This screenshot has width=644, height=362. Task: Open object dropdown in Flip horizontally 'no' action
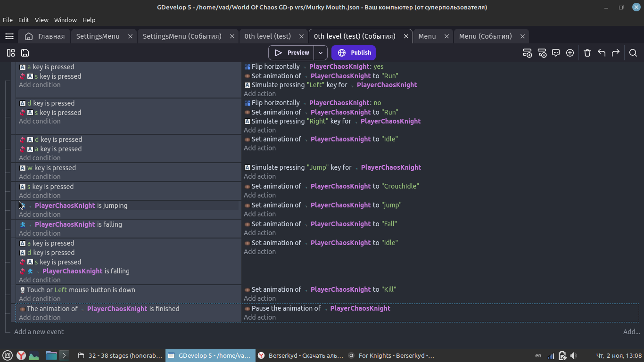click(305, 103)
